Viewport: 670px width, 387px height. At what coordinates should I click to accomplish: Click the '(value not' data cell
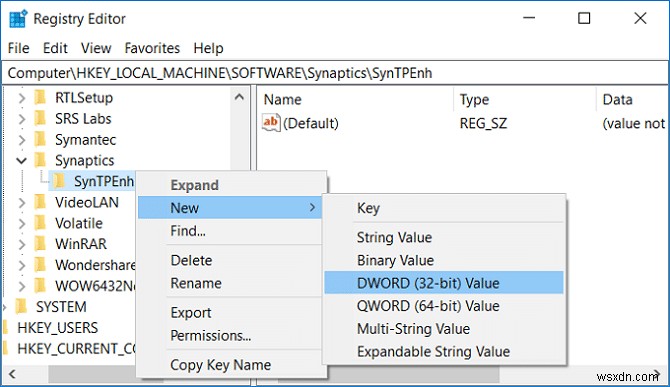[634, 123]
